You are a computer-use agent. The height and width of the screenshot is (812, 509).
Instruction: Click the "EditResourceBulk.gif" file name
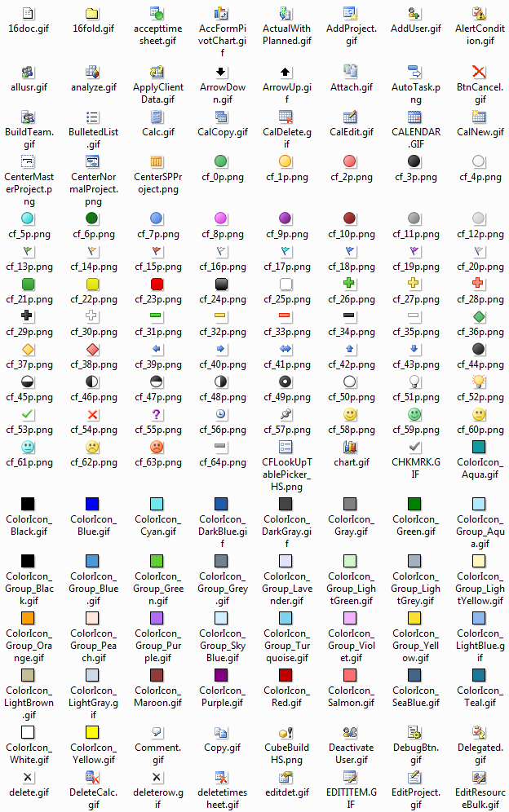tap(480, 798)
